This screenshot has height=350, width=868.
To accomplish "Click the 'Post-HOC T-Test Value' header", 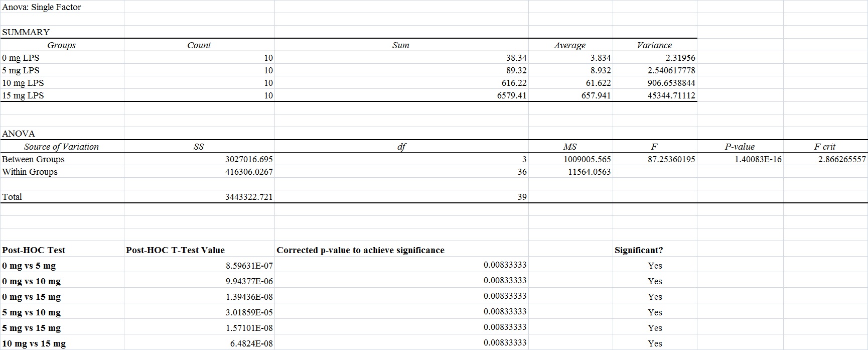I will [x=175, y=250].
